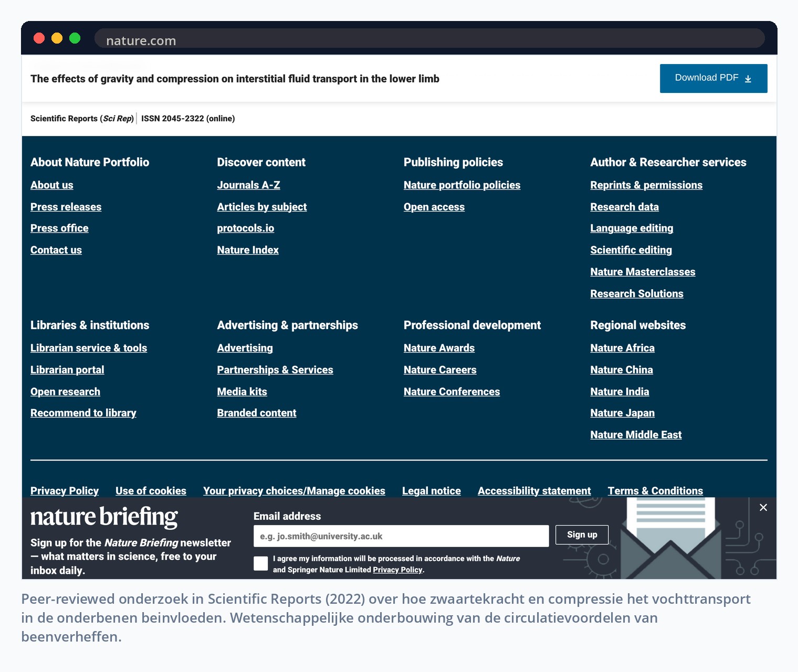Click the envelope newsletter illustration
Viewport: 798px width, 672px height.
pos(670,539)
